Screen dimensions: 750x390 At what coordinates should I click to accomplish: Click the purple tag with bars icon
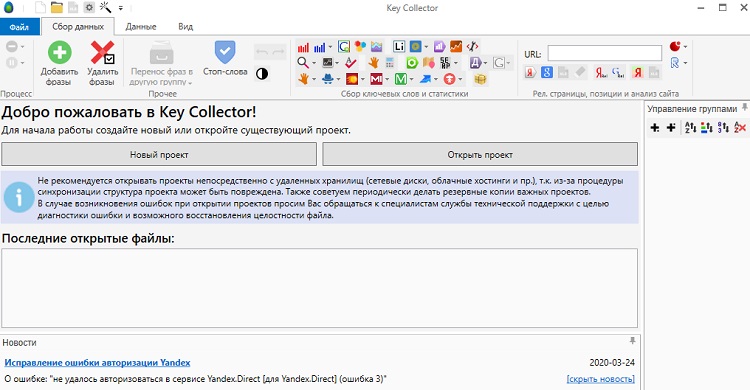tap(440, 46)
